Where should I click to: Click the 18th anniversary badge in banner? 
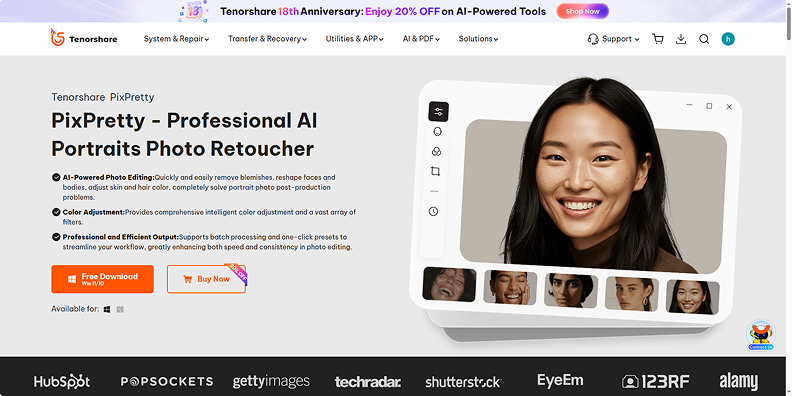pos(193,11)
